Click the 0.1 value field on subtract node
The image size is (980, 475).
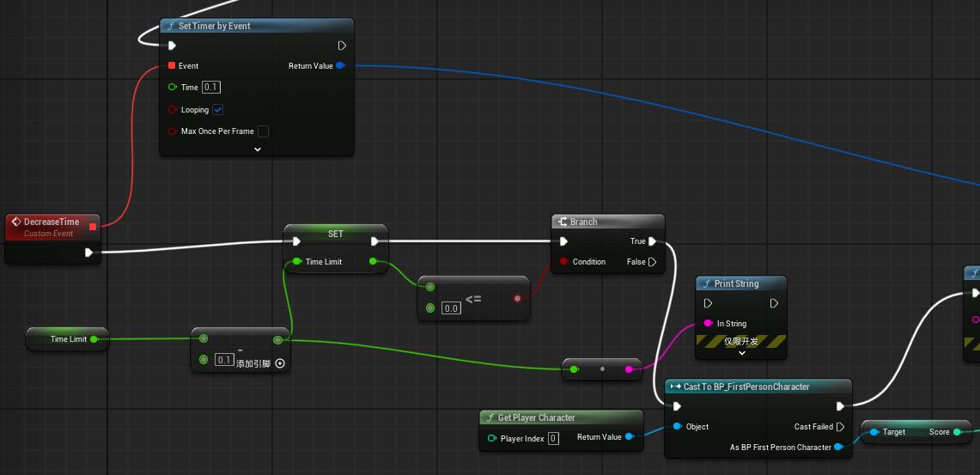[x=224, y=360]
